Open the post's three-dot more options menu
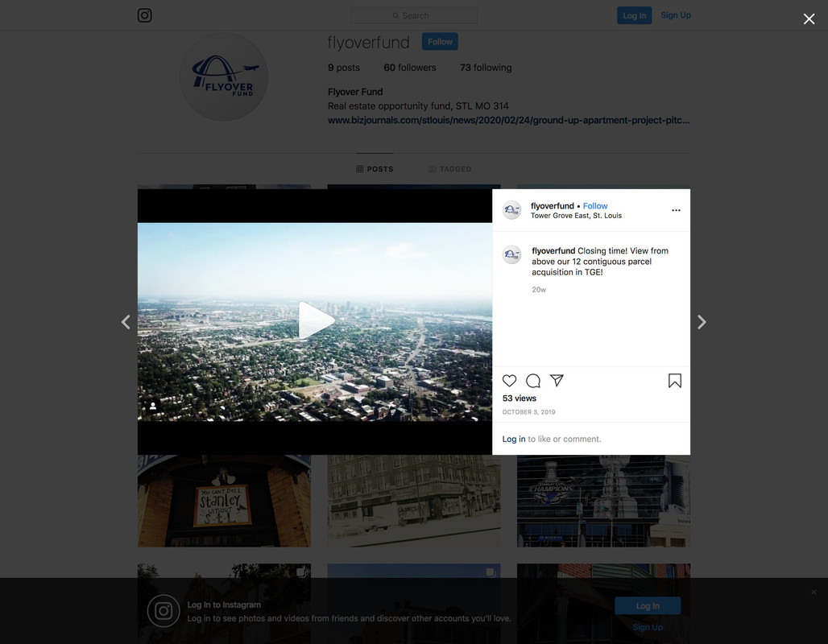 pyautogui.click(x=676, y=210)
